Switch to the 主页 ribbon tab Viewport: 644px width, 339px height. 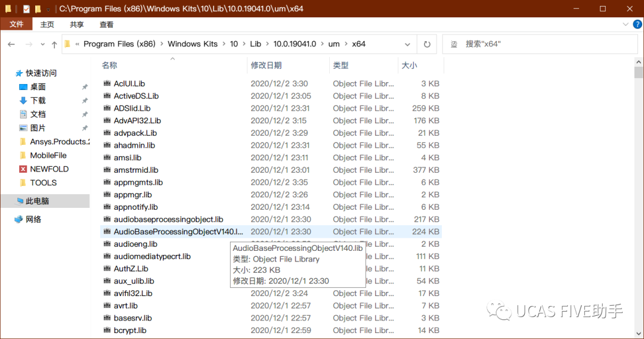(x=47, y=24)
